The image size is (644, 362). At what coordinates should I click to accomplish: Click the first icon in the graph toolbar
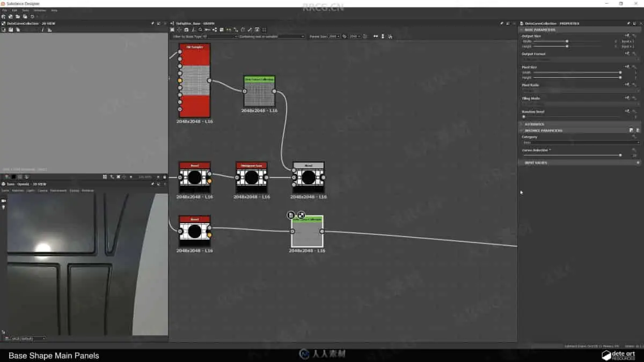(x=172, y=29)
